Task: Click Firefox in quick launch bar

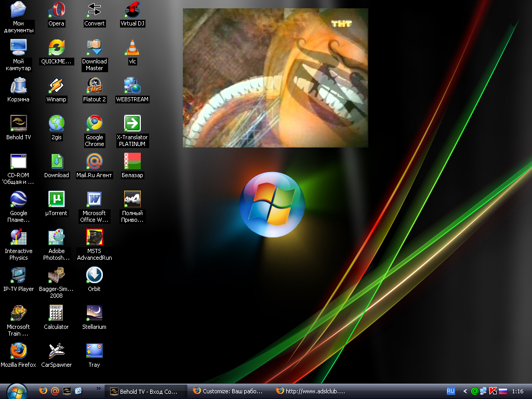Action: [43, 391]
